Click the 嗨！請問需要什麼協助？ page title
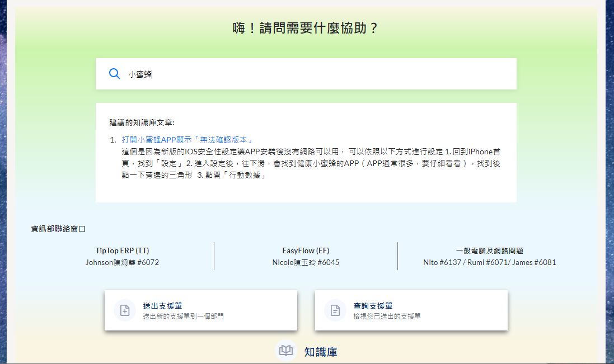Image resolution: width=614 pixels, height=364 pixels. 306,28
